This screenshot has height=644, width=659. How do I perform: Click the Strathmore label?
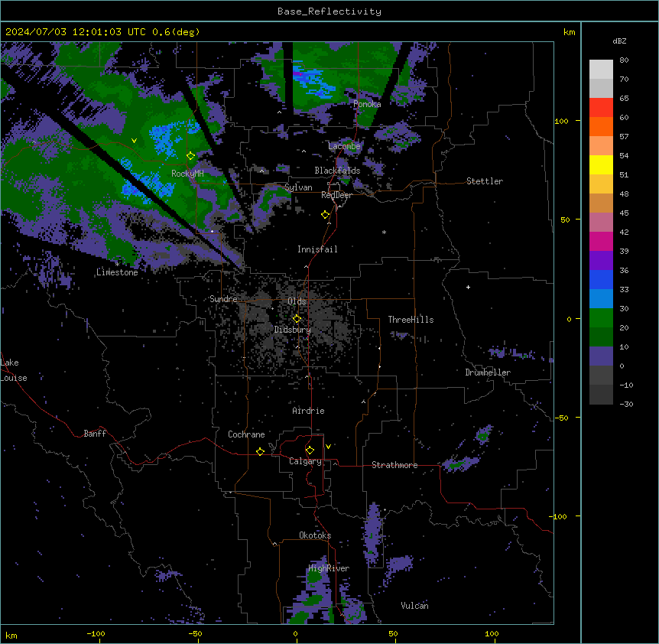click(x=394, y=465)
